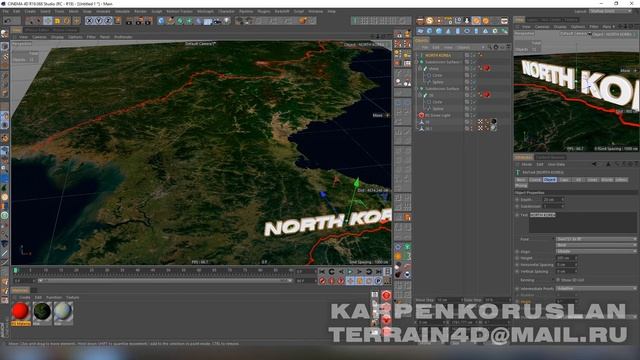Toggle Parameter 'P' keying icon

378,281
